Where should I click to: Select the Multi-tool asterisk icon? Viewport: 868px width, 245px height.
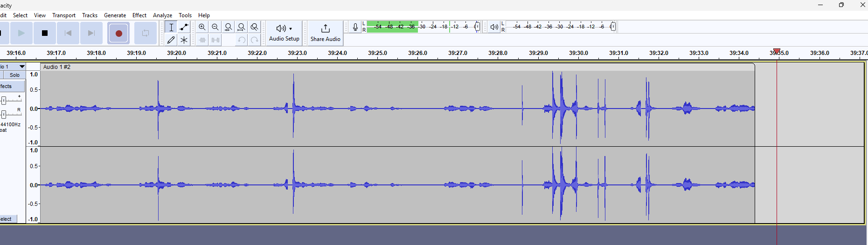[x=184, y=40]
